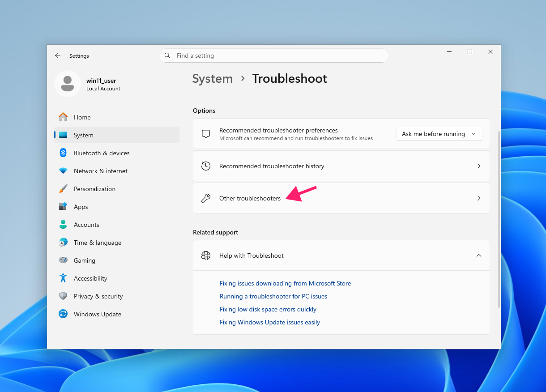Click the Privacy shield icon

coord(63,296)
